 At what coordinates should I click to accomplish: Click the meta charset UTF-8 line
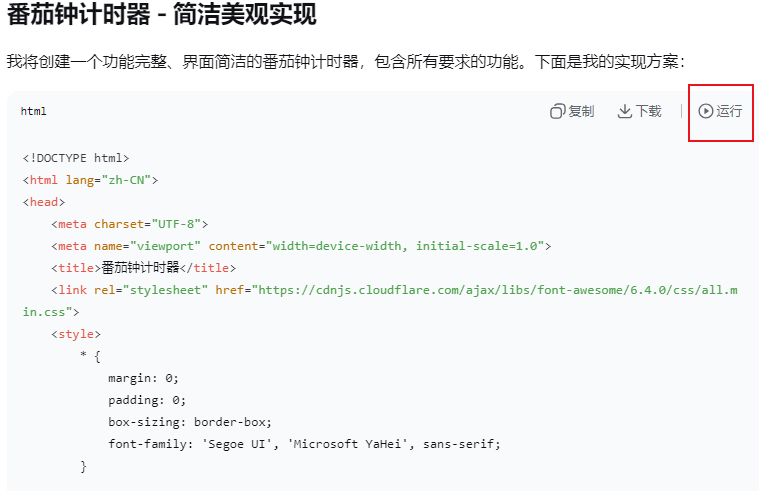click(130, 224)
